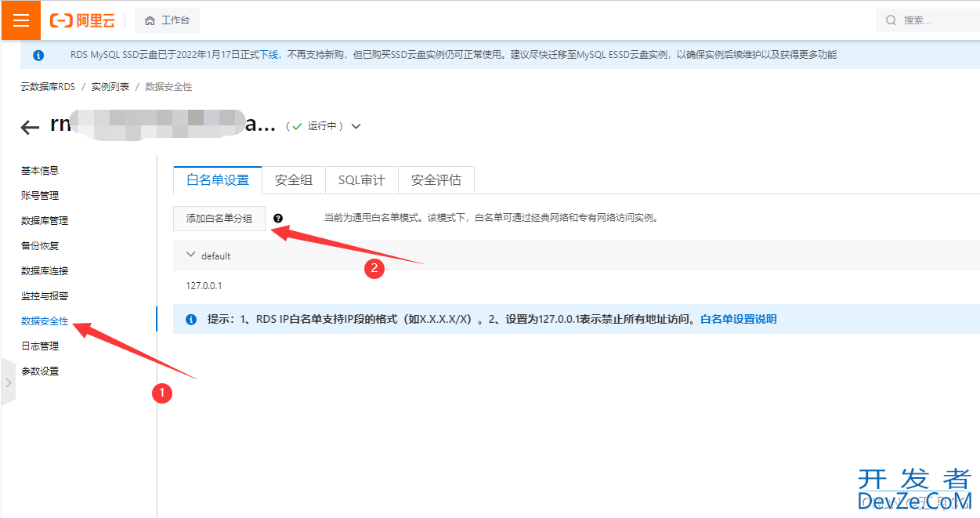Viewport: 980px width, 518px height.
Task: Open 日志管理 in sidebar
Action: (40, 346)
